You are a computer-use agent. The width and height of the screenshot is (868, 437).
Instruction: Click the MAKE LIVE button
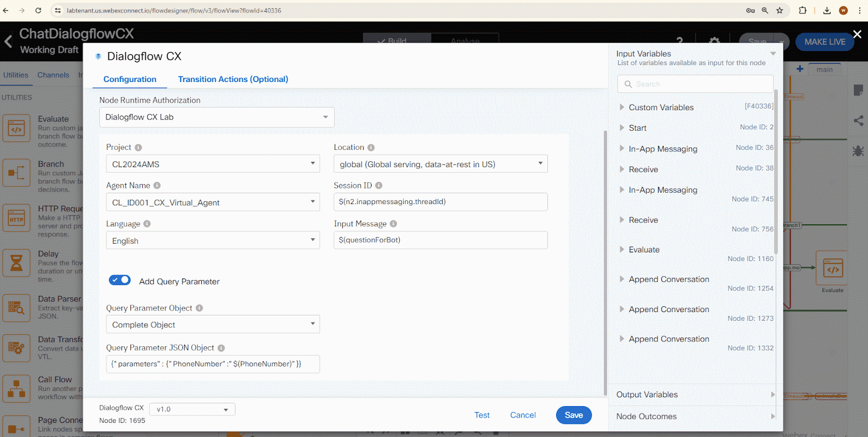click(825, 42)
